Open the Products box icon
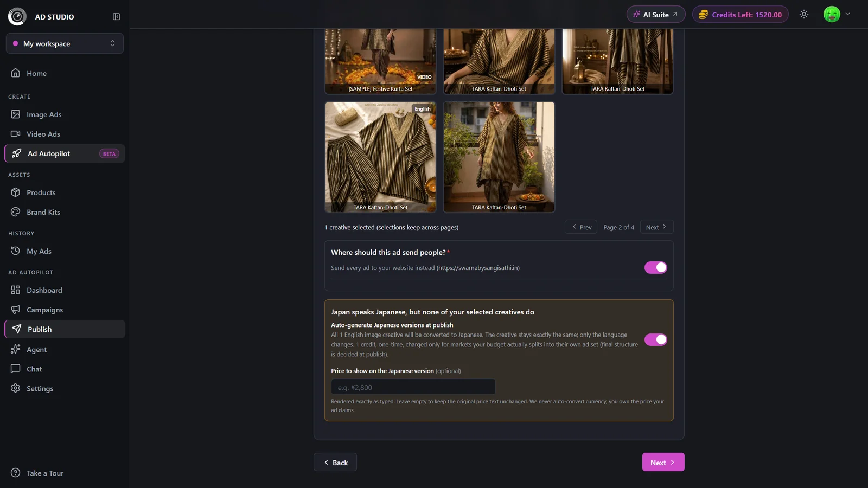The width and height of the screenshot is (868, 488). click(16, 192)
